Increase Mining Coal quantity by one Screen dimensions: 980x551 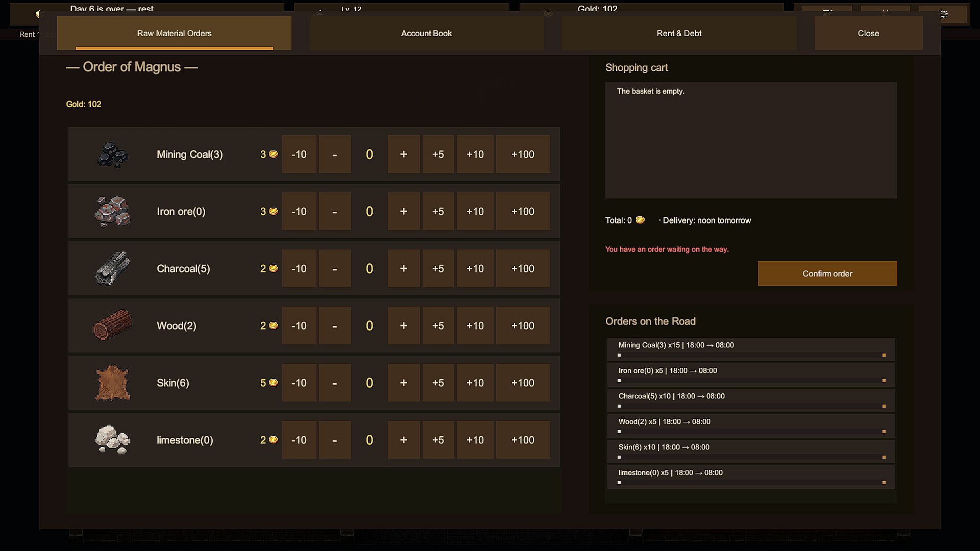coord(404,154)
